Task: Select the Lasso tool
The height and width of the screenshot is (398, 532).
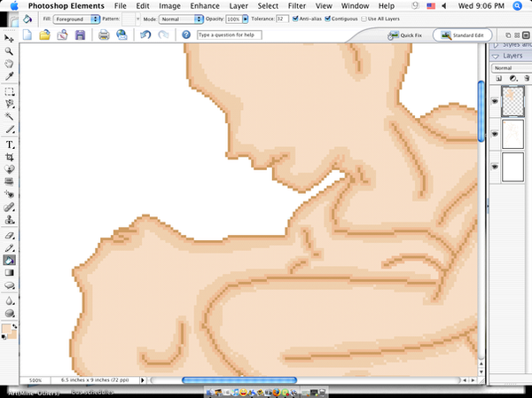Action: pyautogui.click(x=9, y=105)
